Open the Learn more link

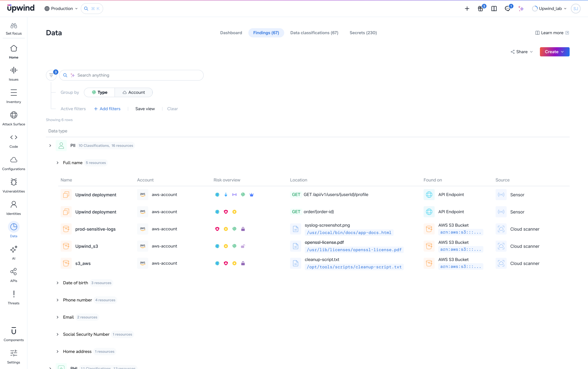(552, 33)
